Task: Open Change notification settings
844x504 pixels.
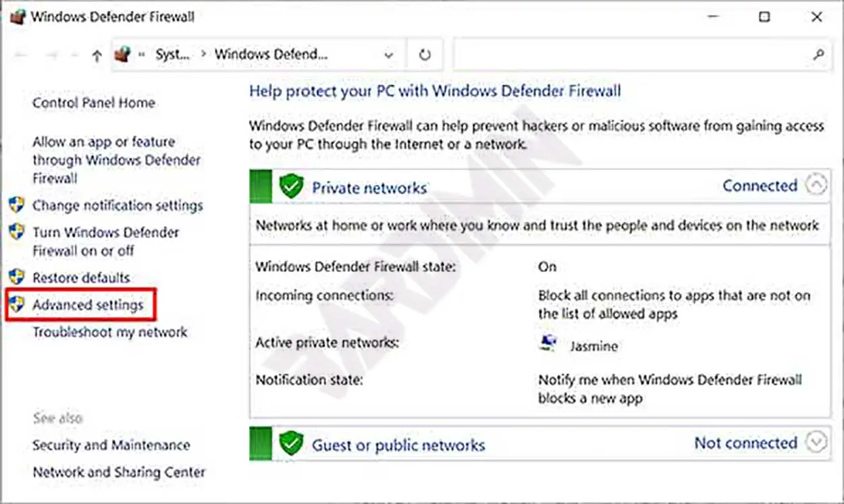Action: 117,205
